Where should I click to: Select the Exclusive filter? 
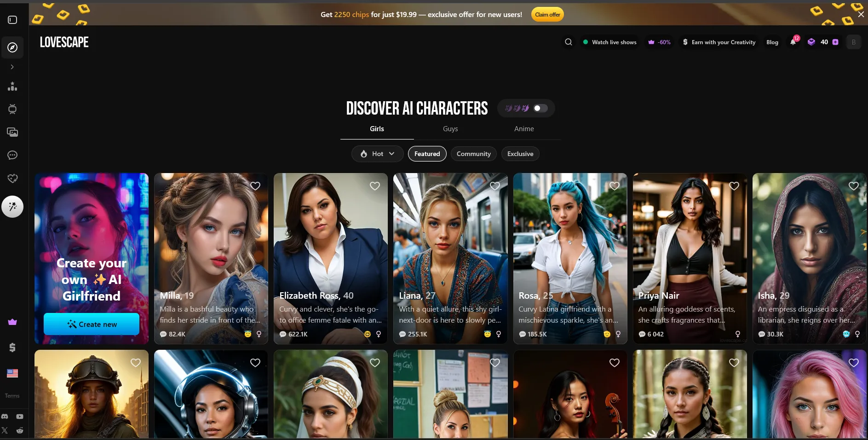click(520, 154)
